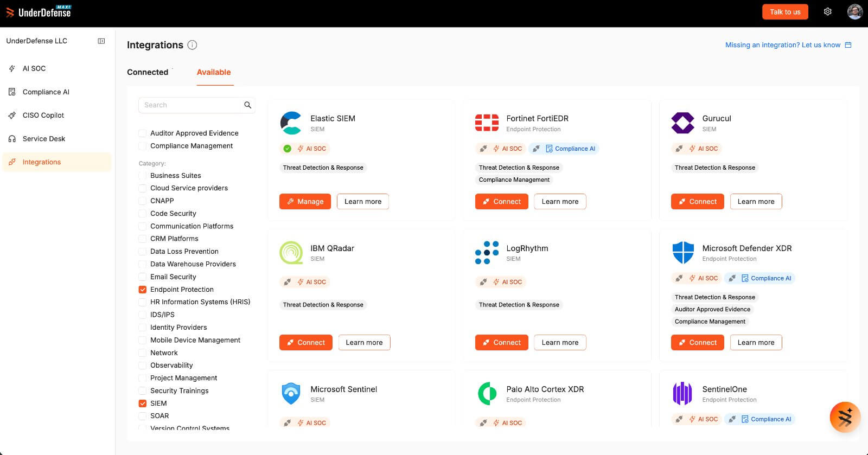
Task: Click the Fortinet FortiEDR logo
Action: pos(487,123)
